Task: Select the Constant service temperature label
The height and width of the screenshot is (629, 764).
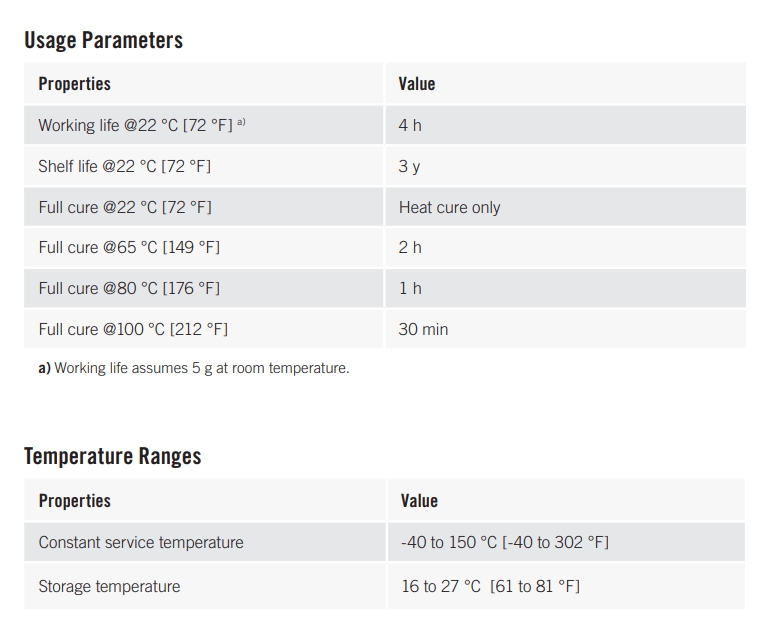Action: point(141,542)
